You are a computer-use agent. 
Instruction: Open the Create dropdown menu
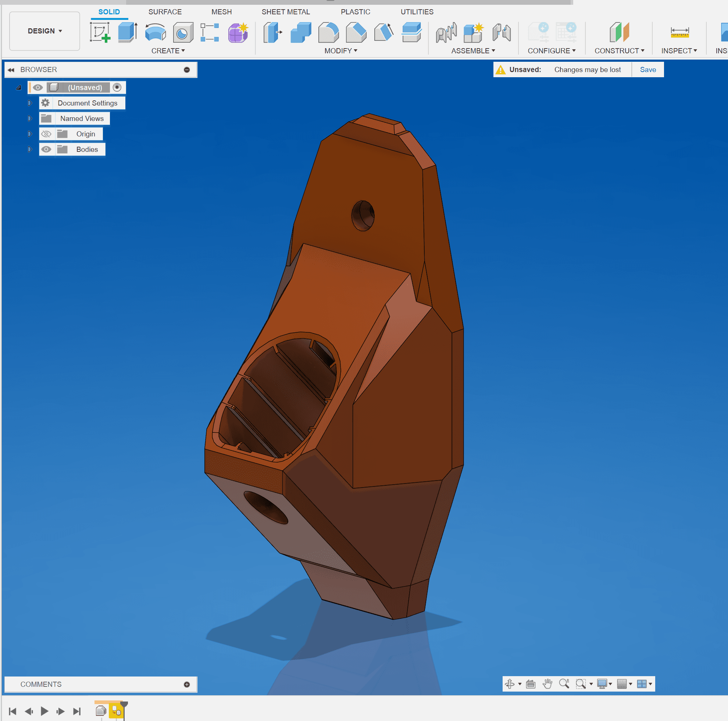click(x=168, y=50)
